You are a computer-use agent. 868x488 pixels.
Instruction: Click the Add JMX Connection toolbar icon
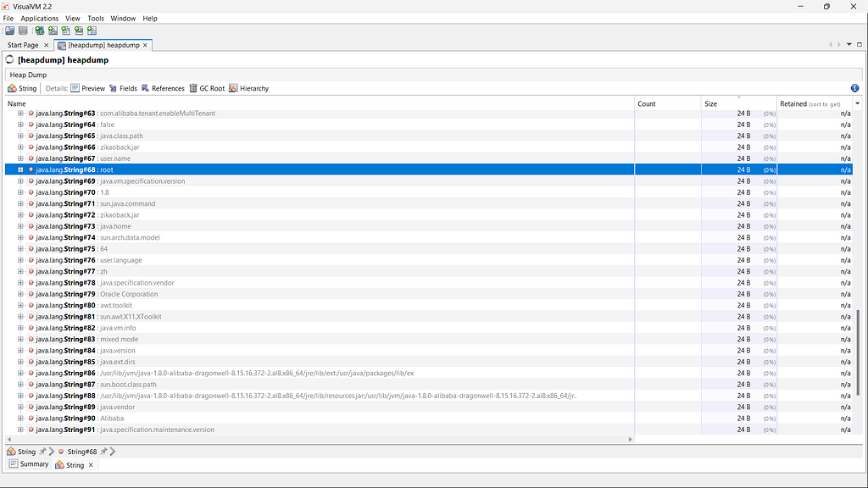pos(52,30)
